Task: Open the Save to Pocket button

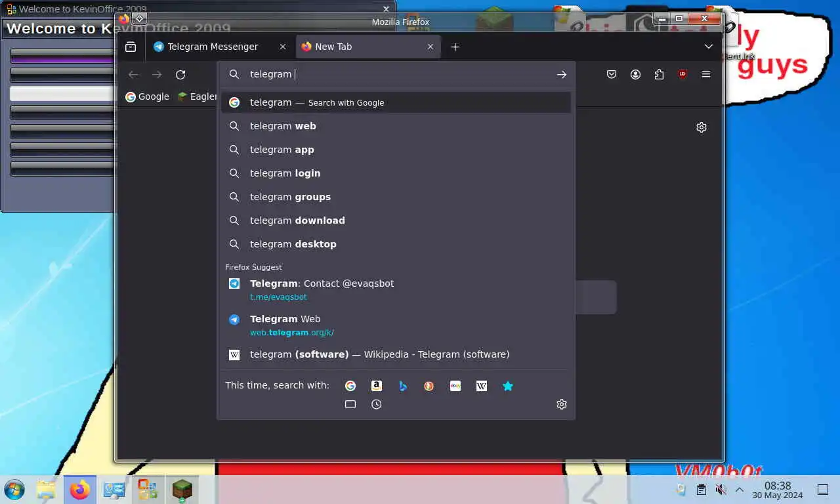Action: [x=612, y=75]
